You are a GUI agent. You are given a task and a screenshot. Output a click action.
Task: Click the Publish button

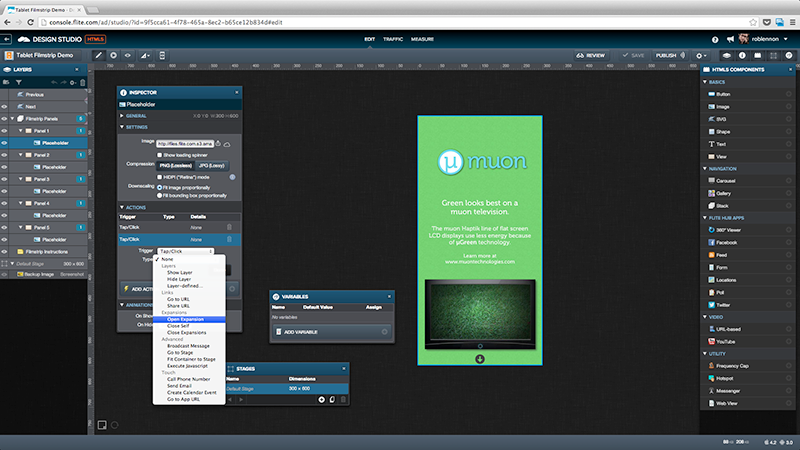click(x=667, y=54)
